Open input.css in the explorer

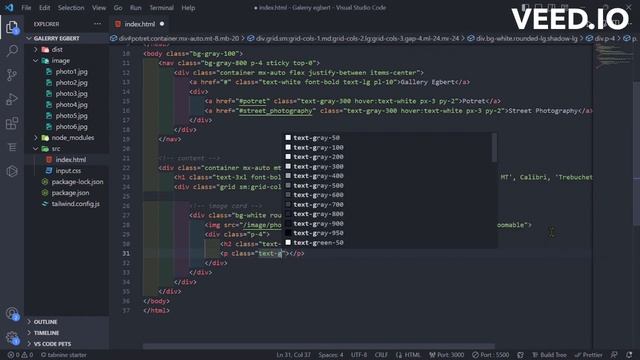(x=68, y=171)
